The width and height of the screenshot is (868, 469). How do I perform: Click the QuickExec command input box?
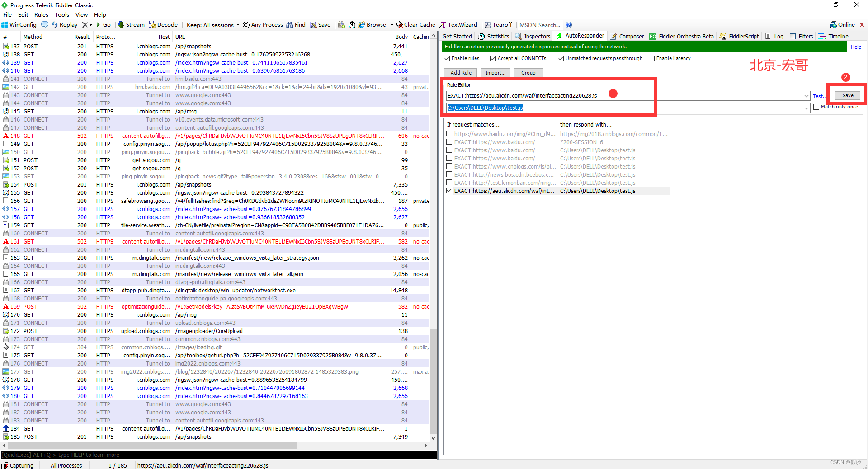click(219, 455)
